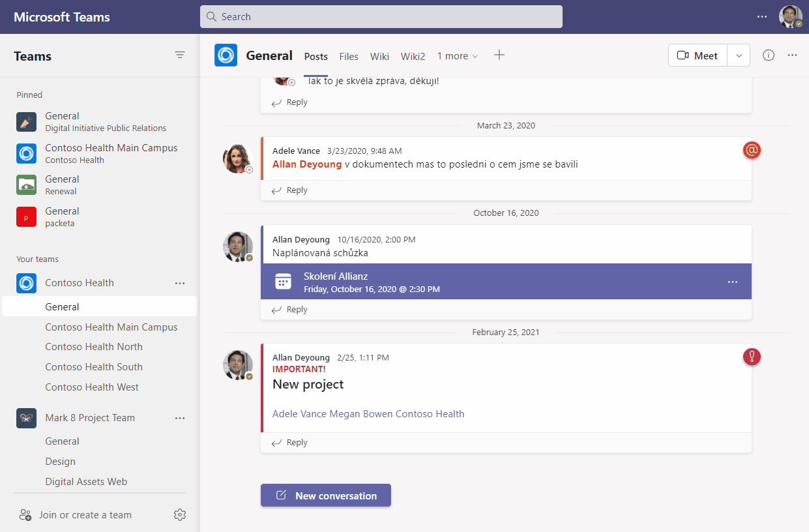Click the pinned Contoso Health Main Campus icon
The height and width of the screenshot is (532, 809).
tap(26, 153)
